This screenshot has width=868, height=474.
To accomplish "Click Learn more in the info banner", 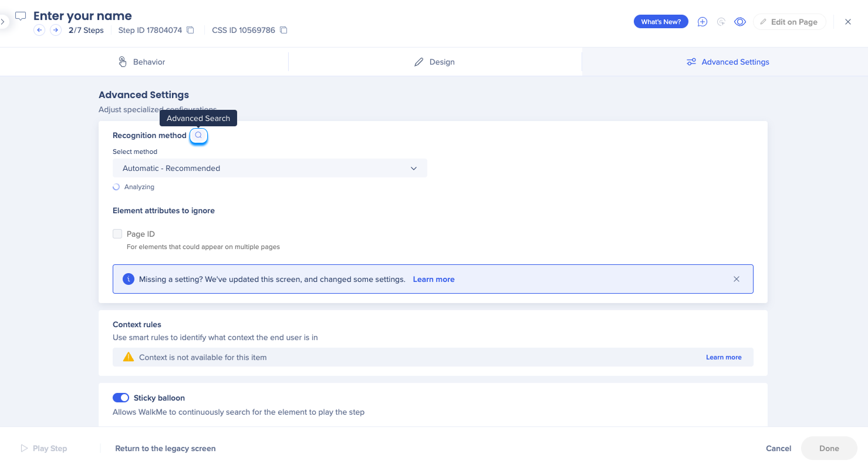I will (434, 279).
